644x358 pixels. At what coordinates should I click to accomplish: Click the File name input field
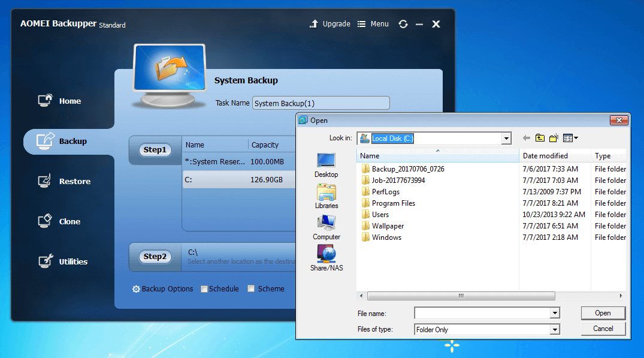click(482, 313)
